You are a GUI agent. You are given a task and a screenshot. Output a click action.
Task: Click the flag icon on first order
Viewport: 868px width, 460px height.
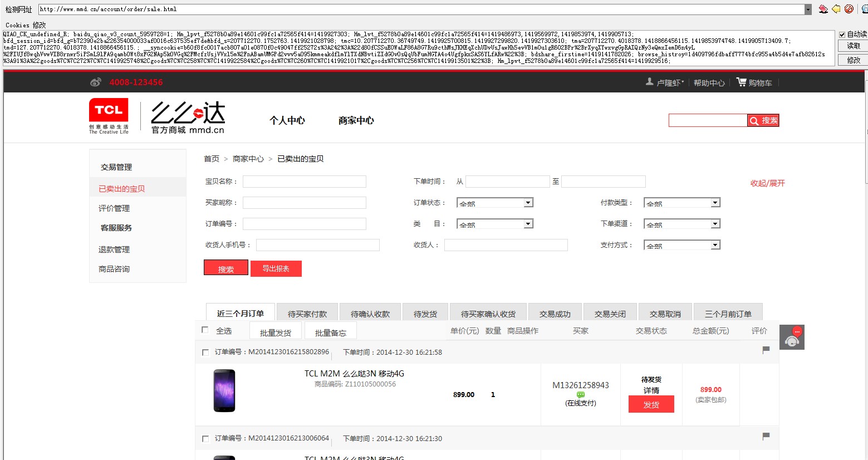(766, 350)
